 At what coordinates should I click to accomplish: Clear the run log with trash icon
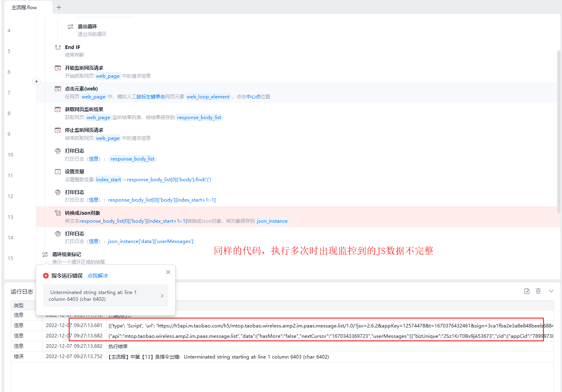(x=538, y=291)
